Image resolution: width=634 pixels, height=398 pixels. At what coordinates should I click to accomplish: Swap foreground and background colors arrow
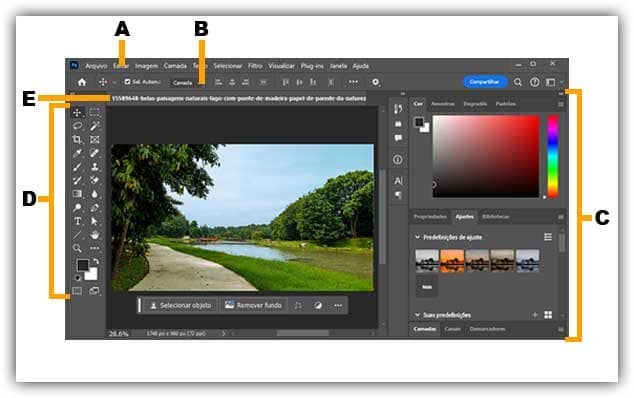pos(96,261)
